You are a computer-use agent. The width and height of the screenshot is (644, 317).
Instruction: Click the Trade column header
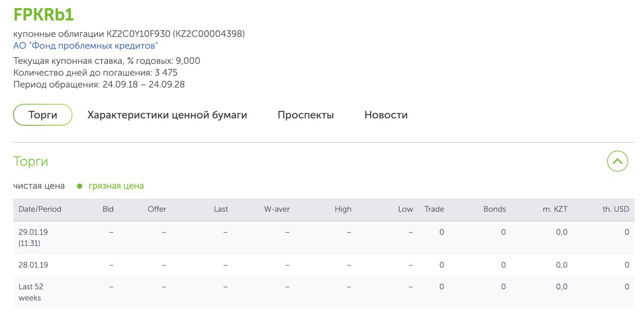point(434,209)
